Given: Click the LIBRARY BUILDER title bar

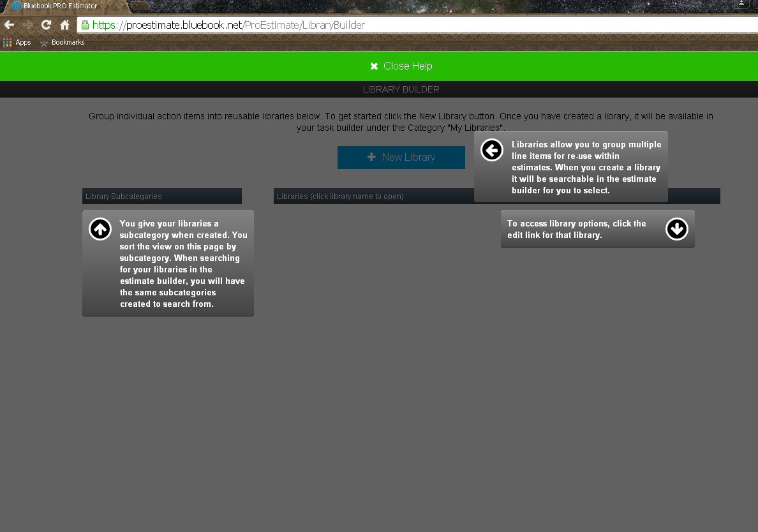Looking at the screenshot, I should coord(379,89).
